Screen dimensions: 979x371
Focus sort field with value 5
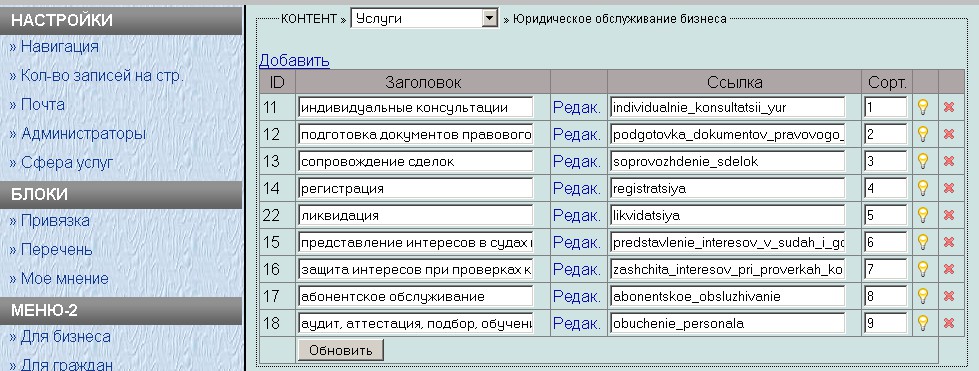[886, 215]
